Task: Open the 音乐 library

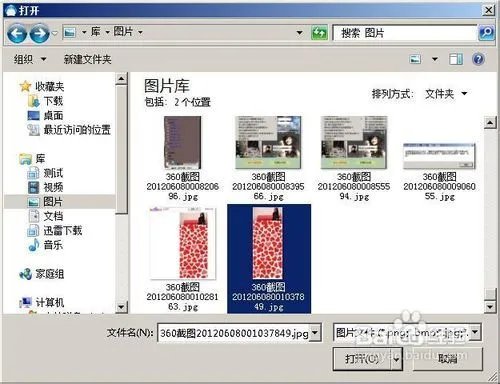Action: point(45,245)
